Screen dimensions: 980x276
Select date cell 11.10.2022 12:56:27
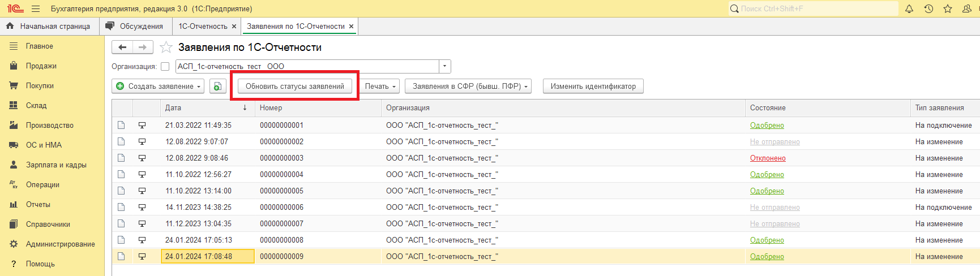pyautogui.click(x=207, y=175)
